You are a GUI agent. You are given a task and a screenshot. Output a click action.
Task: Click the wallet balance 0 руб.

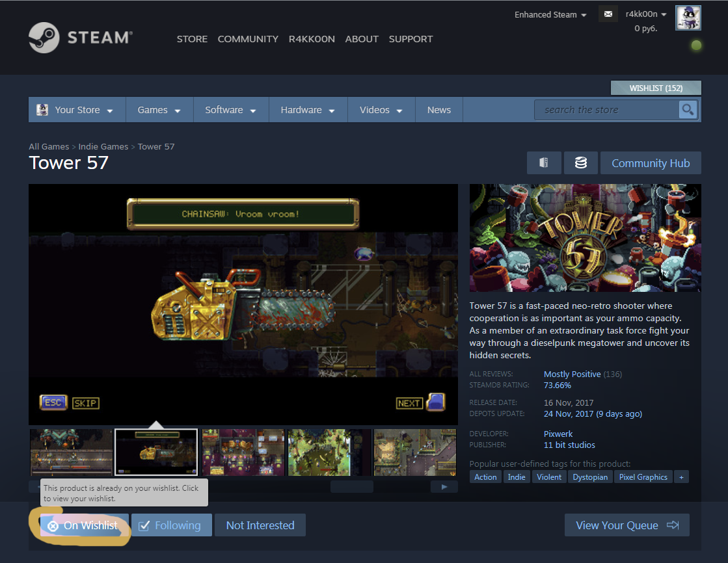(x=646, y=29)
